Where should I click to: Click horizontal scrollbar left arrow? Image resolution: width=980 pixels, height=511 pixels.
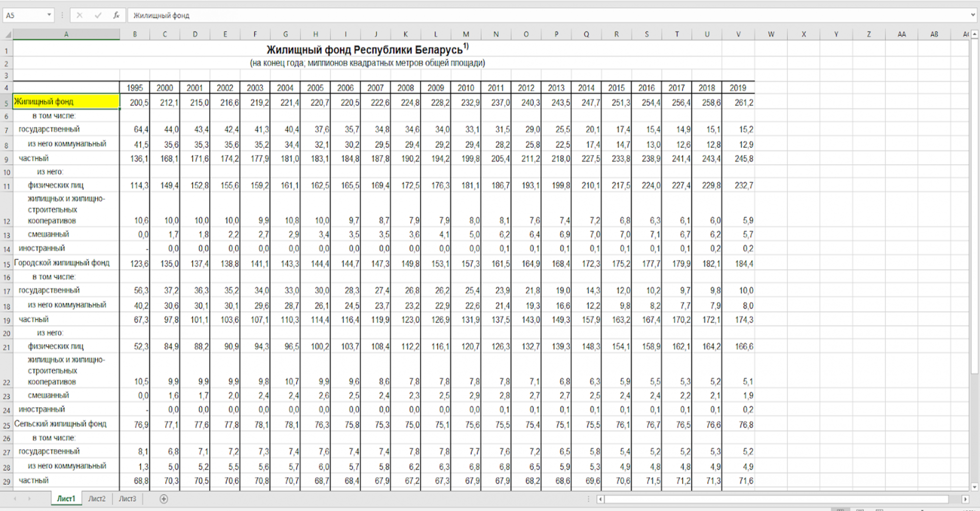tap(600, 499)
